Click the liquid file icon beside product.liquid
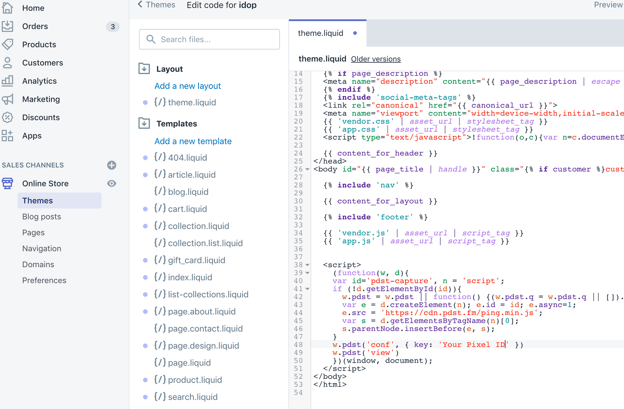 coord(160,380)
